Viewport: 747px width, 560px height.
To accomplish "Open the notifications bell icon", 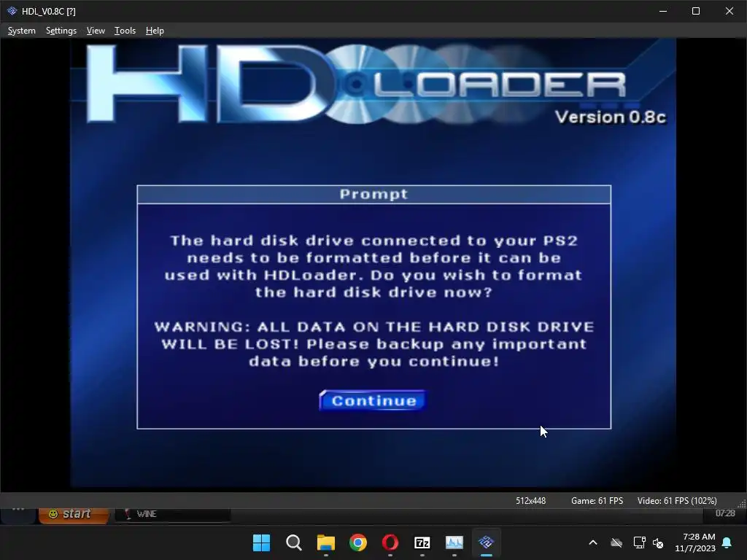I will coord(727,542).
